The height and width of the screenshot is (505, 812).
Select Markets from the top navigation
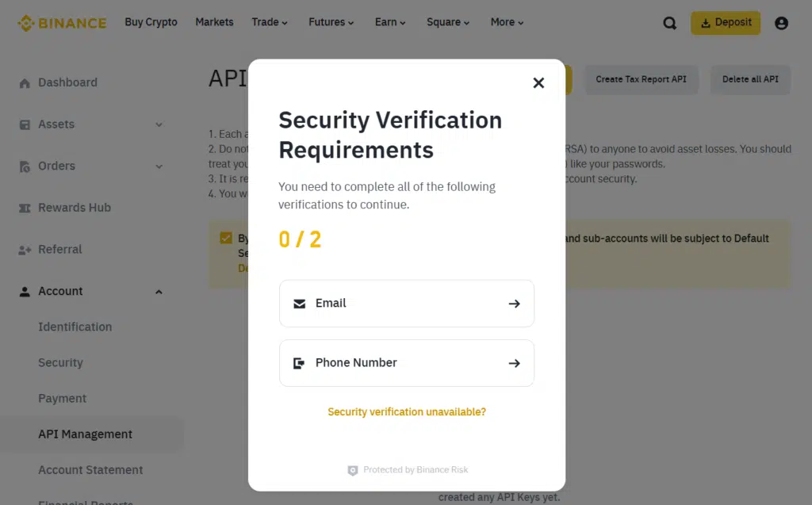[x=214, y=22]
